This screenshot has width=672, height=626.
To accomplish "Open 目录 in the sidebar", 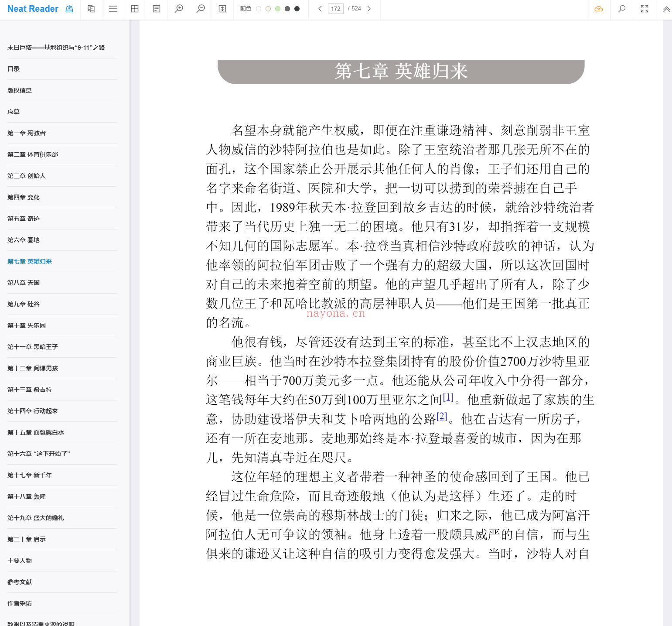I will click(x=14, y=69).
